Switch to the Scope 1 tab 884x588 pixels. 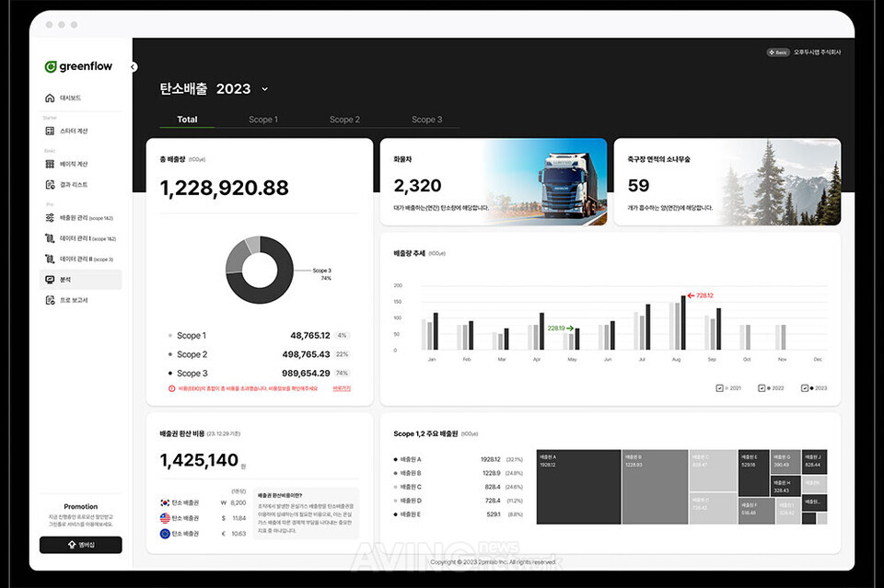click(x=263, y=120)
